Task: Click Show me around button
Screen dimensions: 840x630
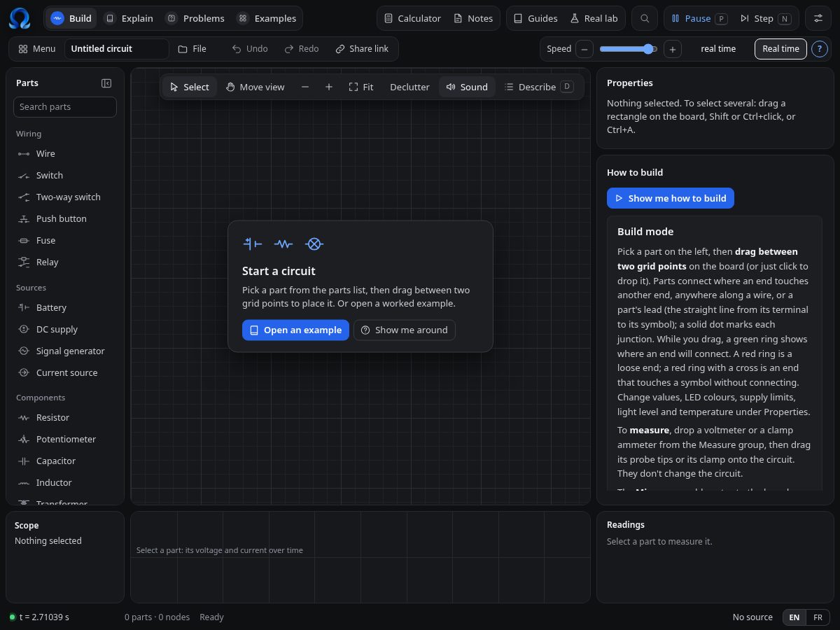Action: [x=405, y=330]
